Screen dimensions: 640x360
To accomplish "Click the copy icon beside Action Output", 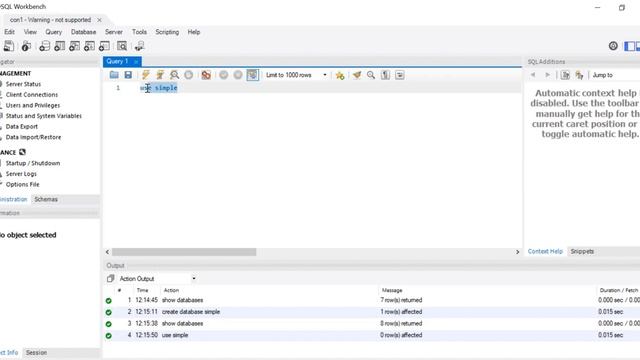I will (x=110, y=279).
